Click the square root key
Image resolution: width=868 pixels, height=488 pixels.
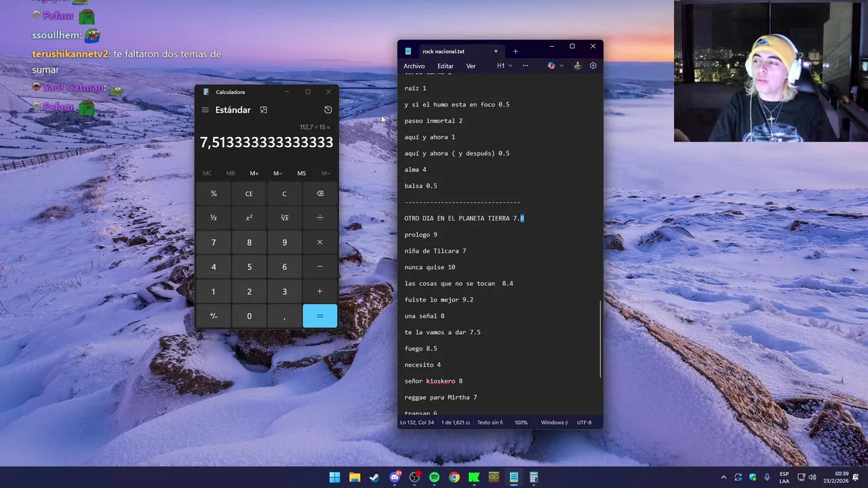tap(284, 218)
